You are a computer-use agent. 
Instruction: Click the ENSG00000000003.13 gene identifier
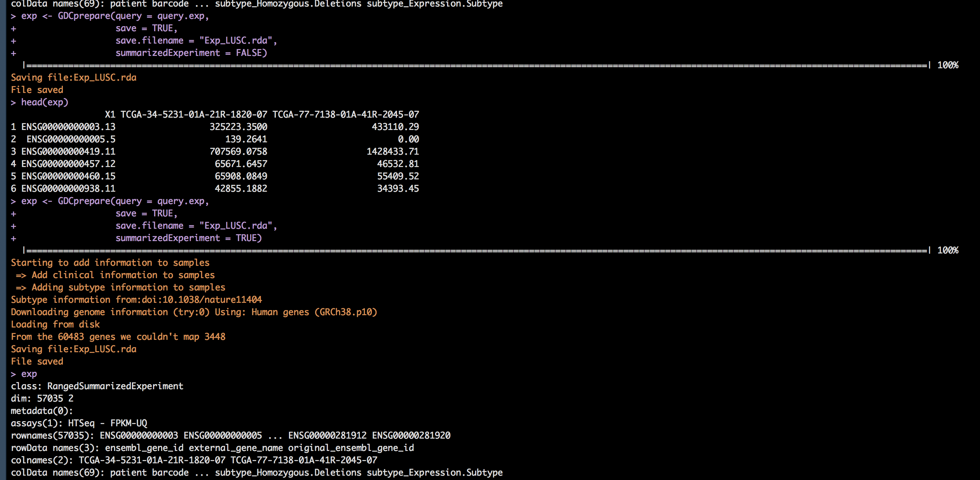(68, 127)
